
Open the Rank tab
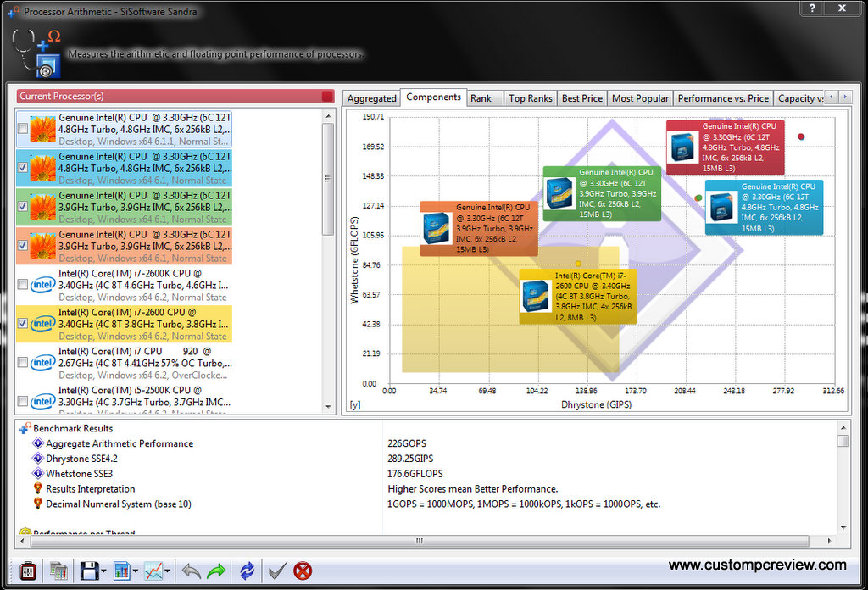pyautogui.click(x=484, y=98)
